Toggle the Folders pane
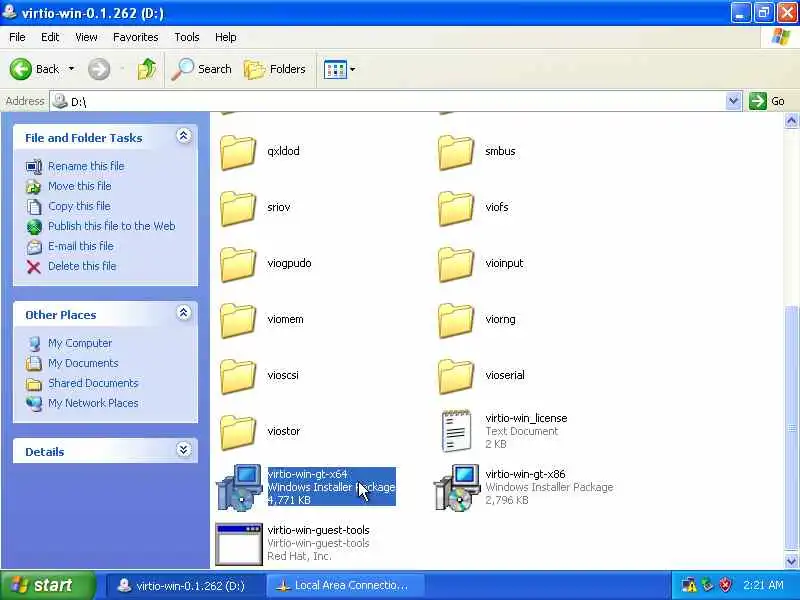 [x=275, y=69]
